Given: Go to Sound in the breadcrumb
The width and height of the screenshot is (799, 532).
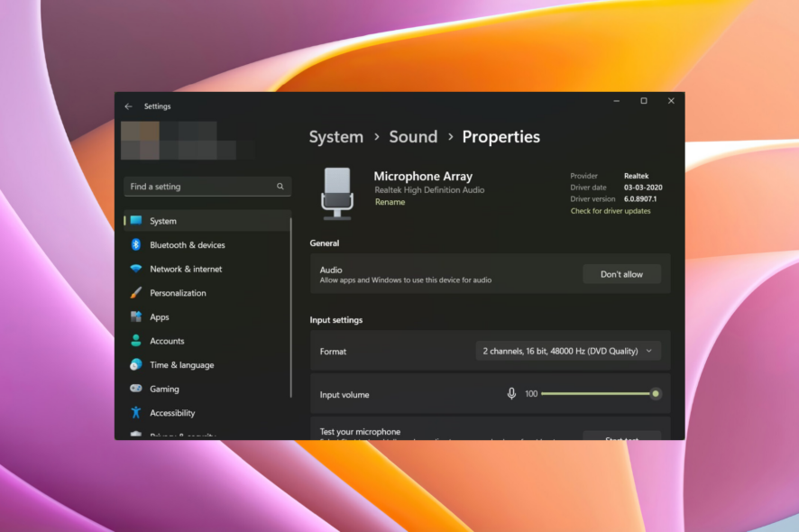Looking at the screenshot, I should click(x=413, y=136).
